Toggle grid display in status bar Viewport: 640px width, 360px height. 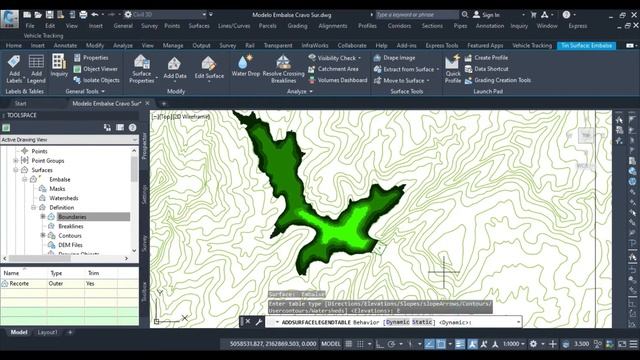tap(349, 344)
